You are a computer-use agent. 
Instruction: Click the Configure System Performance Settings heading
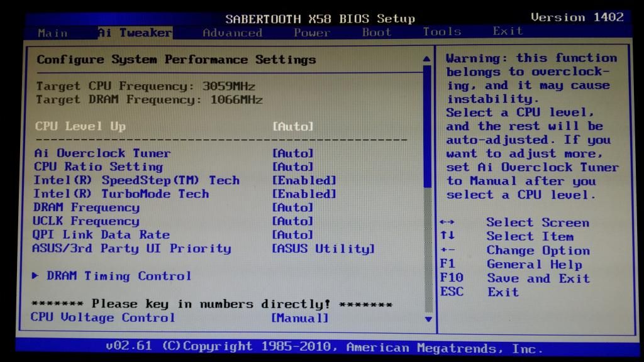177,60
